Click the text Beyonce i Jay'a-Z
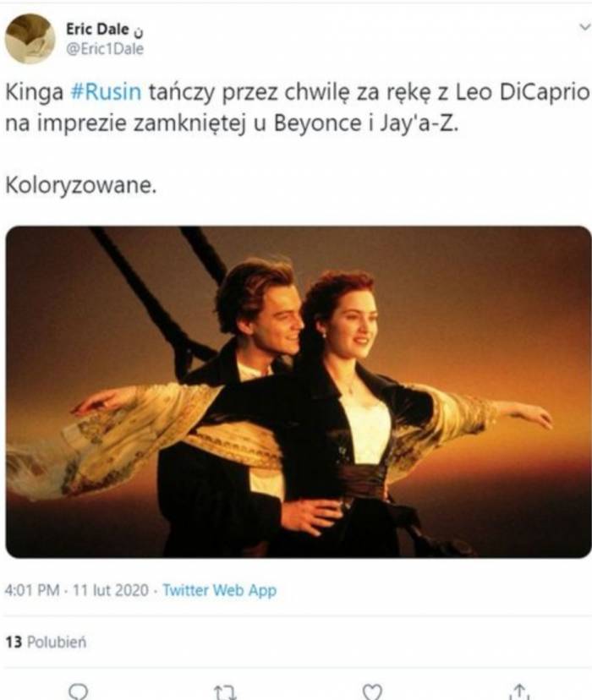 366,123
